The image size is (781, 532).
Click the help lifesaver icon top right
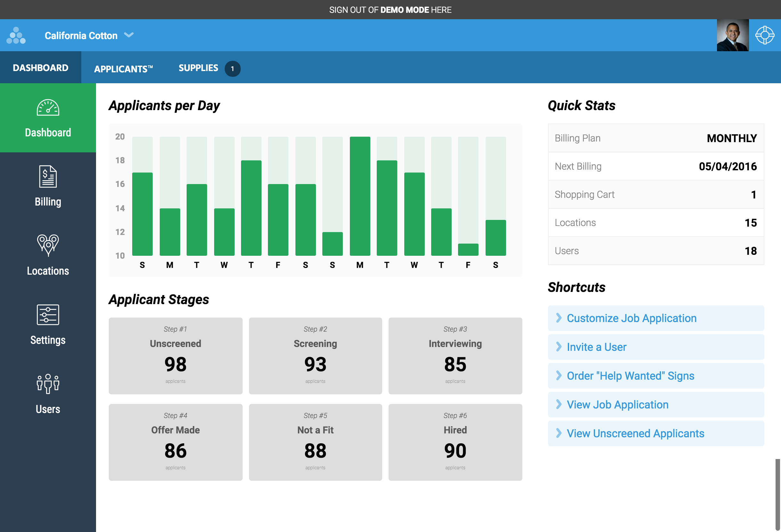pyautogui.click(x=765, y=35)
